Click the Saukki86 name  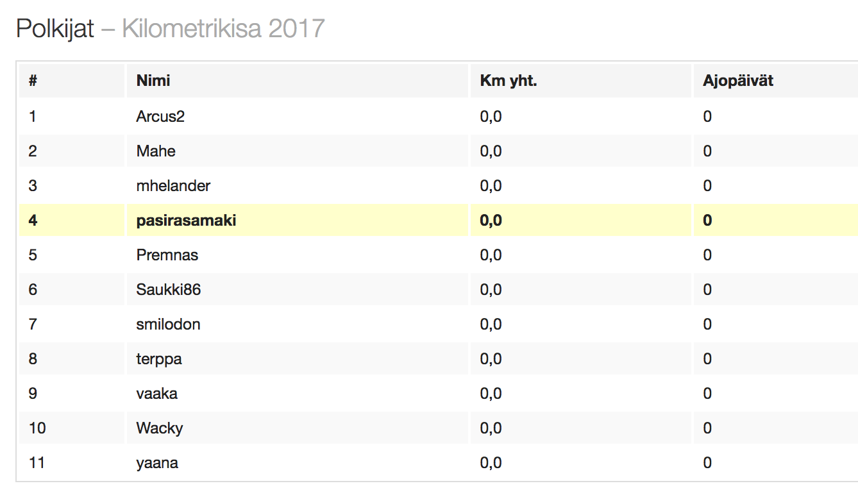(169, 290)
